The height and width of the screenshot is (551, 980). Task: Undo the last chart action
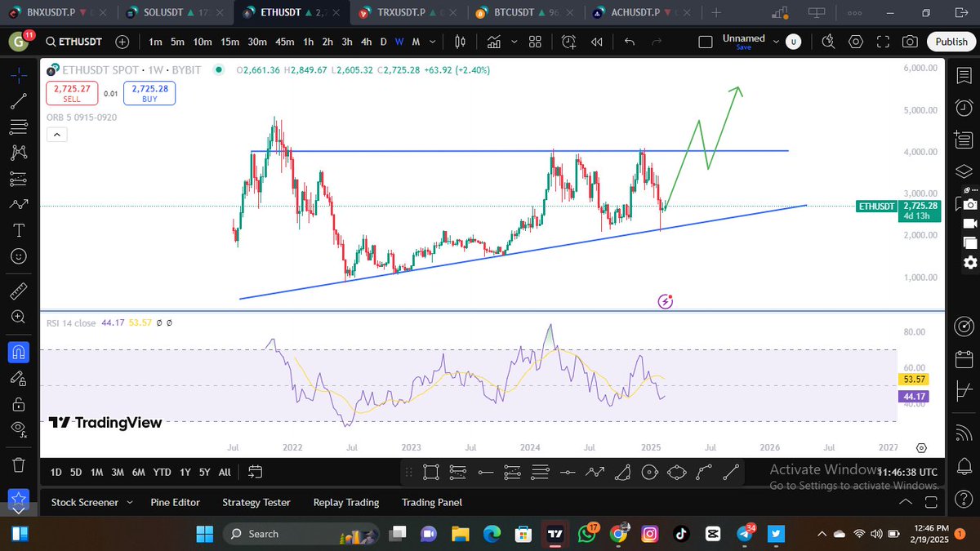click(629, 42)
